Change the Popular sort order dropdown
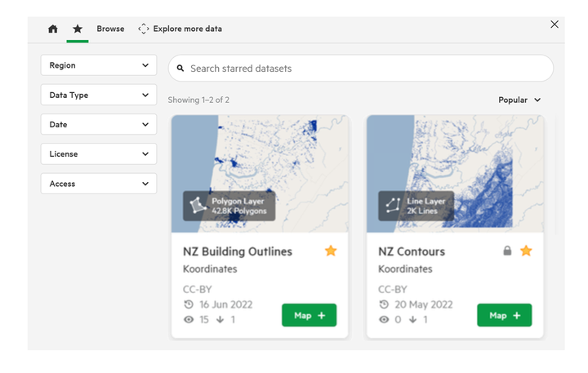 pos(519,100)
